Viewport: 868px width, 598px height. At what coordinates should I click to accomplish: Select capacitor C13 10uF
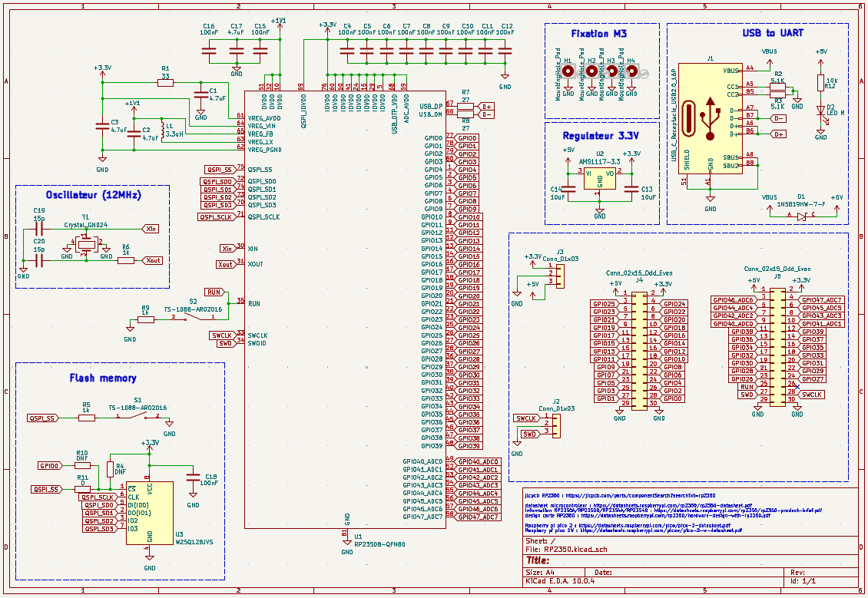pyautogui.click(x=631, y=189)
